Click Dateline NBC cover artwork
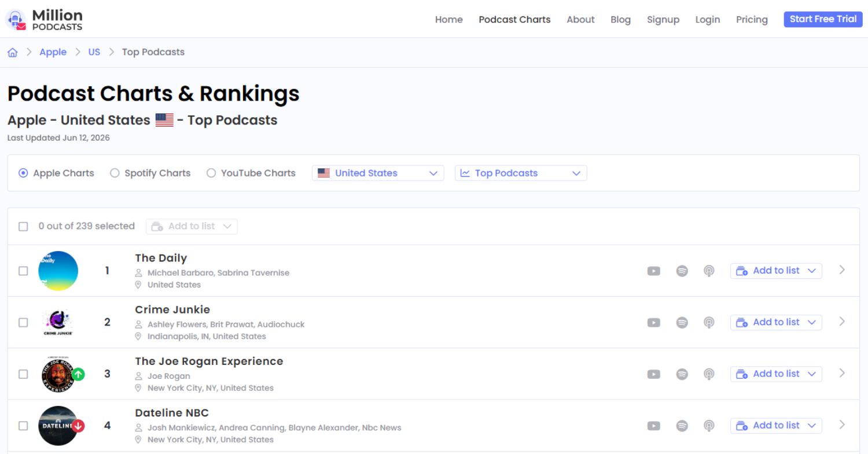This screenshot has width=868, height=454. [x=58, y=426]
